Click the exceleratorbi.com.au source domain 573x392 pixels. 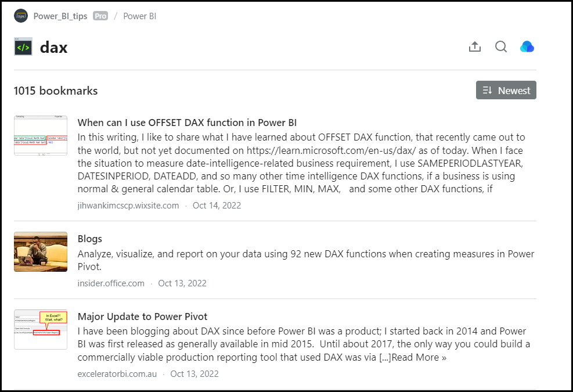tap(117, 374)
